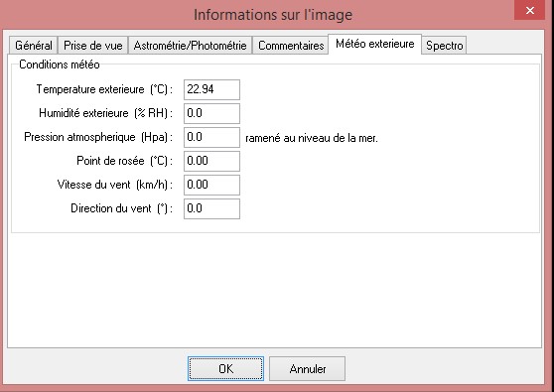Viewport: 554px width, 392px height.
Task: Go to the Commentaires tab
Action: tap(291, 46)
